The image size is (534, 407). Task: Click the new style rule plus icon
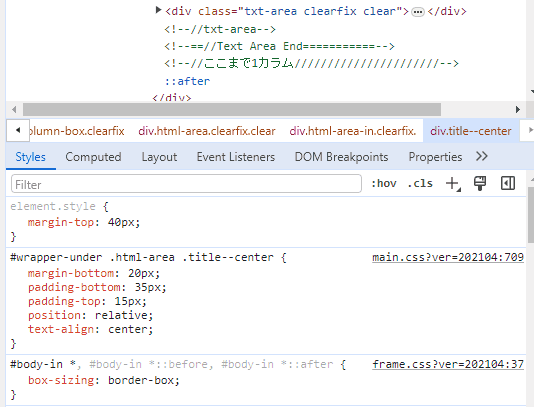pos(453,184)
